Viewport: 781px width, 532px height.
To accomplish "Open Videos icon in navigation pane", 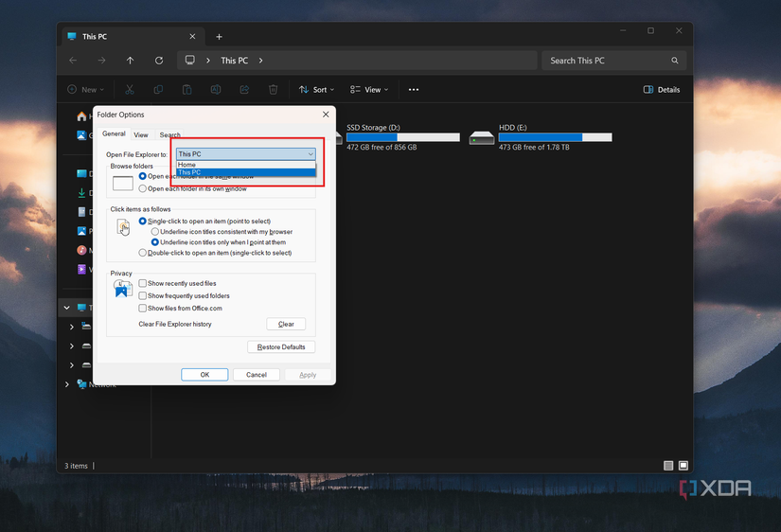I will coord(81,269).
